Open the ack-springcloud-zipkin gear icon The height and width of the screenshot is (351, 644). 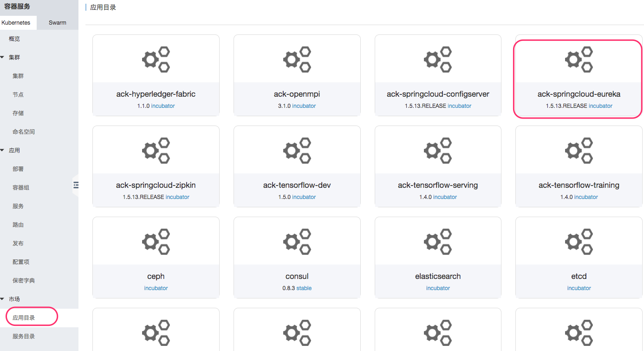tap(156, 150)
